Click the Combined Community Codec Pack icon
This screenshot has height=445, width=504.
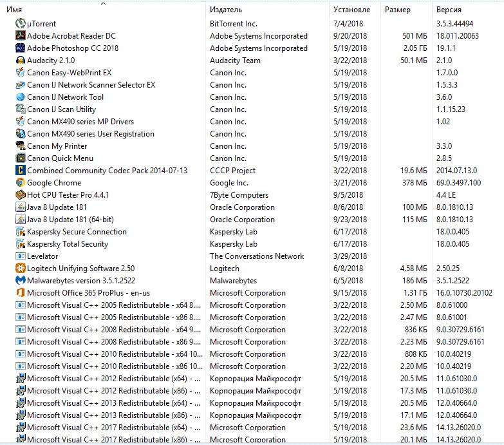tap(20, 170)
